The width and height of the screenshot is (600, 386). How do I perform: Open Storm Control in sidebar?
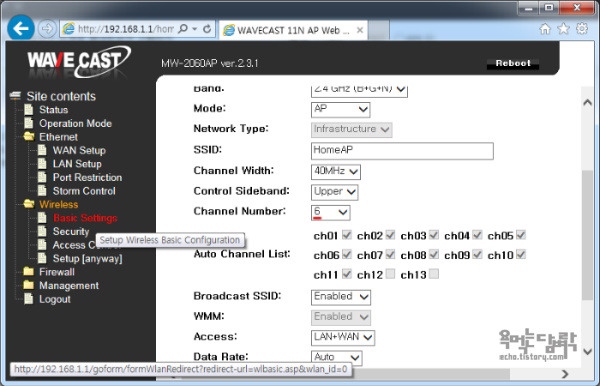coord(84,191)
